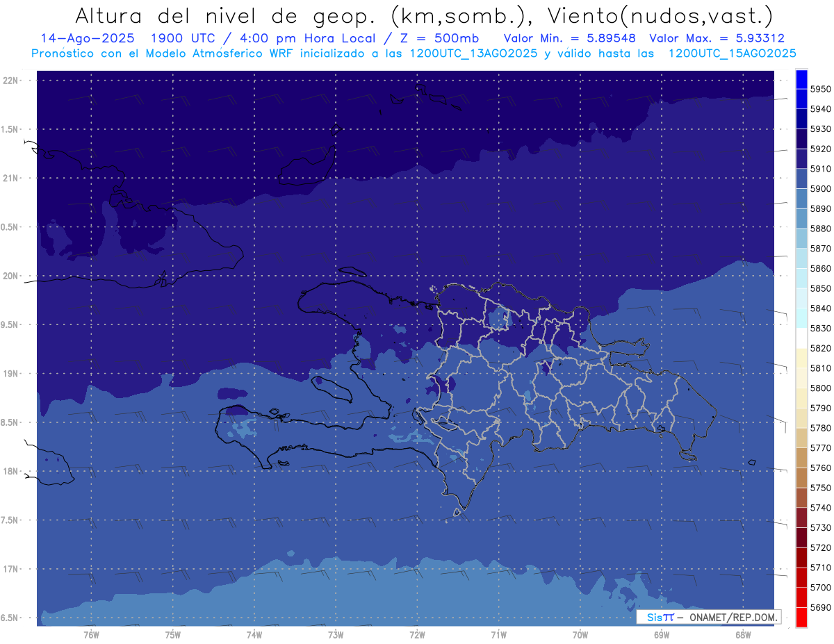
Task: Click the 5730 colorbar value label
Action: [x=820, y=527]
